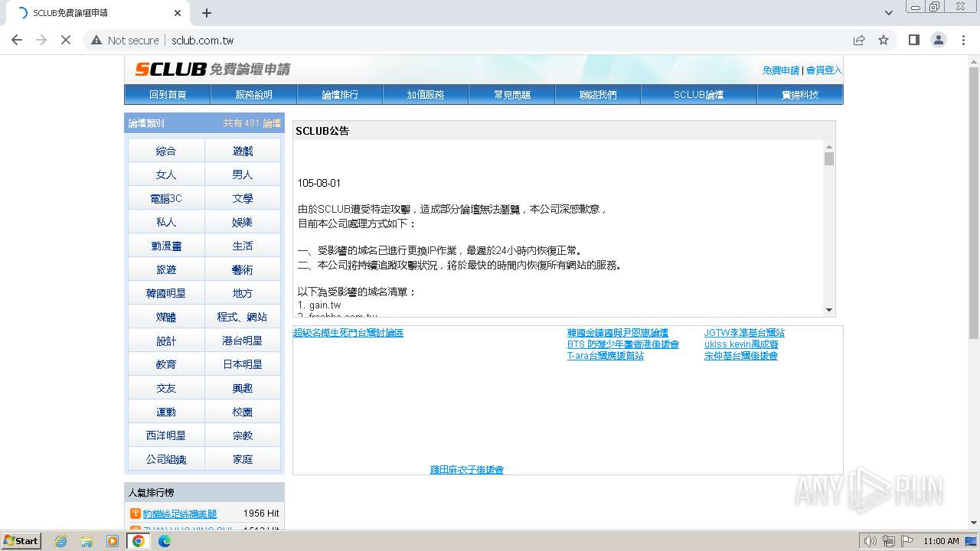Share this page icon in address bar
Image resolution: width=980 pixels, height=551 pixels.
(x=859, y=41)
